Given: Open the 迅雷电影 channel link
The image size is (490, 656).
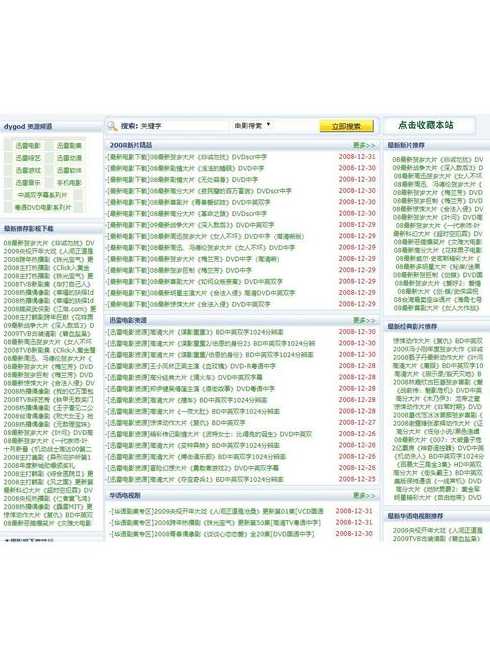Looking at the screenshot, I should click(28, 146).
